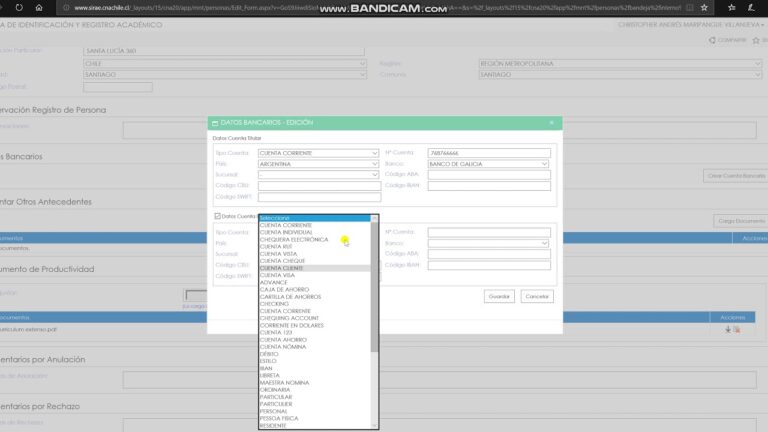Click the Cancelar button
This screenshot has height=432, width=768.
pyautogui.click(x=537, y=296)
